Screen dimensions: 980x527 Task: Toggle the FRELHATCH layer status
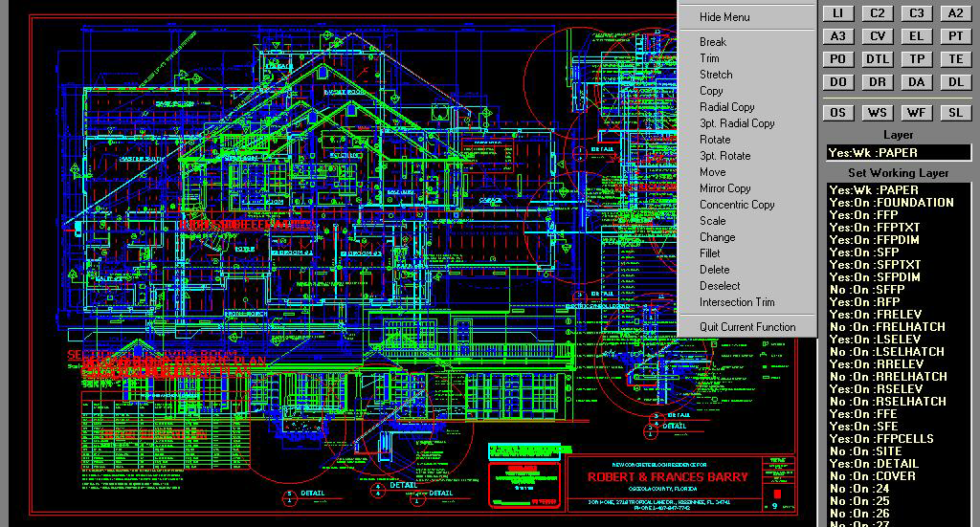[x=899, y=327]
